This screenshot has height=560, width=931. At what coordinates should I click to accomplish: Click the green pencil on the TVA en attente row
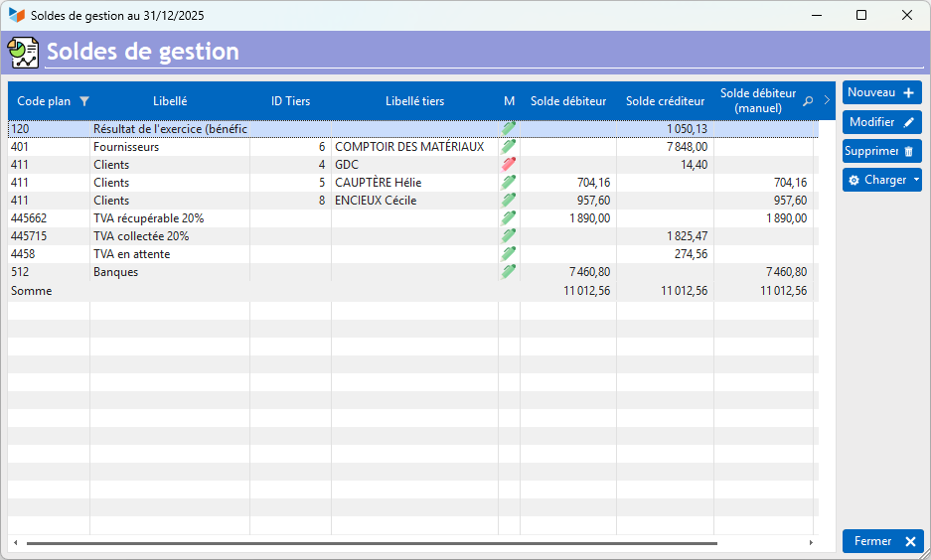point(509,254)
